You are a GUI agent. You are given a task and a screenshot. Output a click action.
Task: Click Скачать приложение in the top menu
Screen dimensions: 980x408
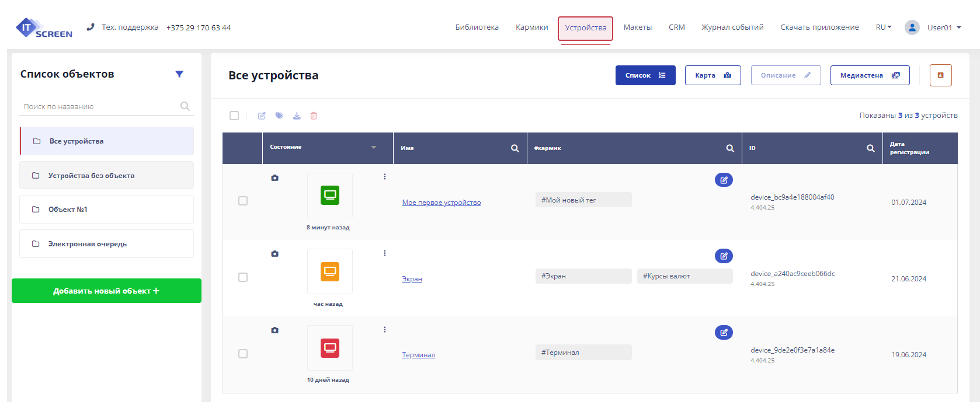pyautogui.click(x=819, y=27)
